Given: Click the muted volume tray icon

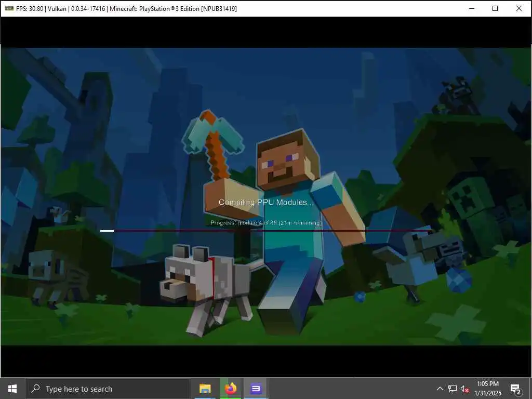Looking at the screenshot, I should [464, 389].
